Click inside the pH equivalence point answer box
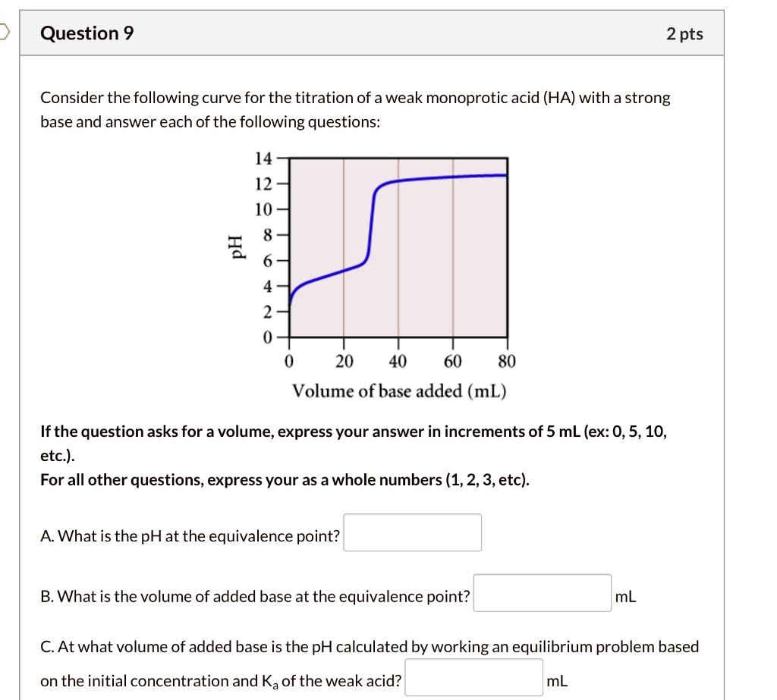 (x=412, y=532)
